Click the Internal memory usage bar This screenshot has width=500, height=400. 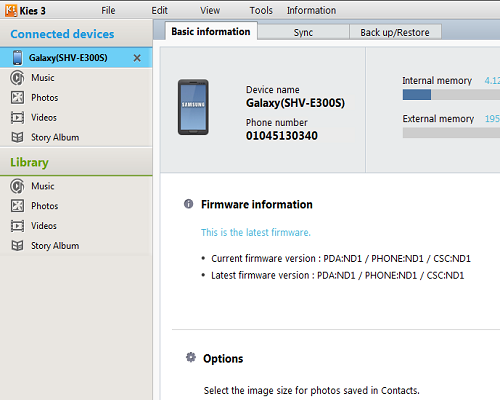pyautogui.click(x=451, y=95)
